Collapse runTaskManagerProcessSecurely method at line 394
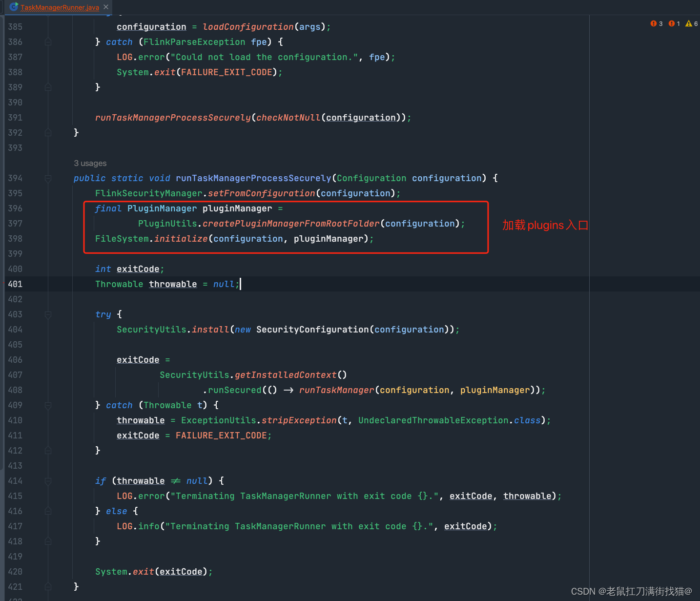This screenshot has height=601, width=700. coord(48,178)
